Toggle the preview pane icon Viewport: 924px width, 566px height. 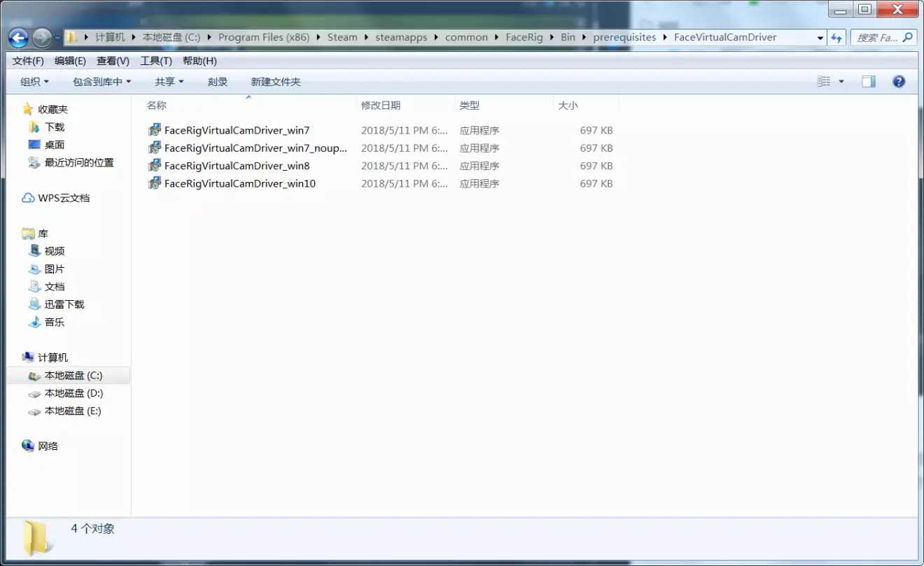869,82
